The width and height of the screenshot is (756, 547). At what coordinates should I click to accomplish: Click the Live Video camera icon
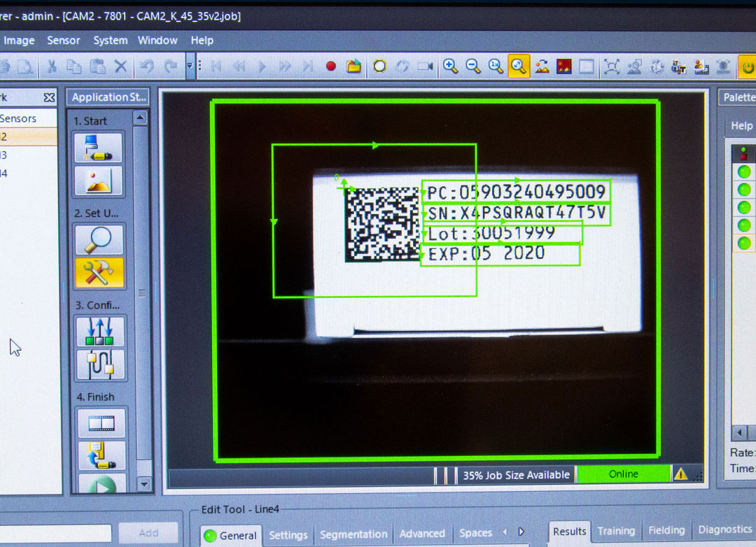pyautogui.click(x=425, y=66)
